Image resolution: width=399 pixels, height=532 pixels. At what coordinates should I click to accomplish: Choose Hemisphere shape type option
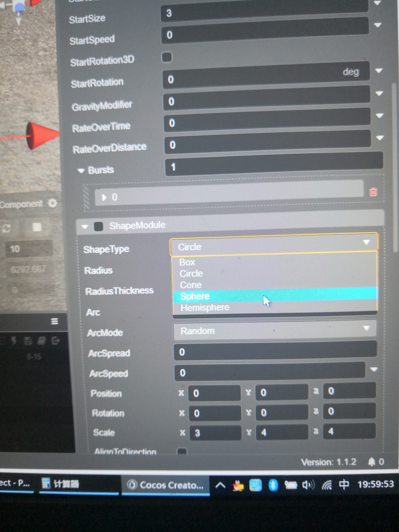point(205,307)
